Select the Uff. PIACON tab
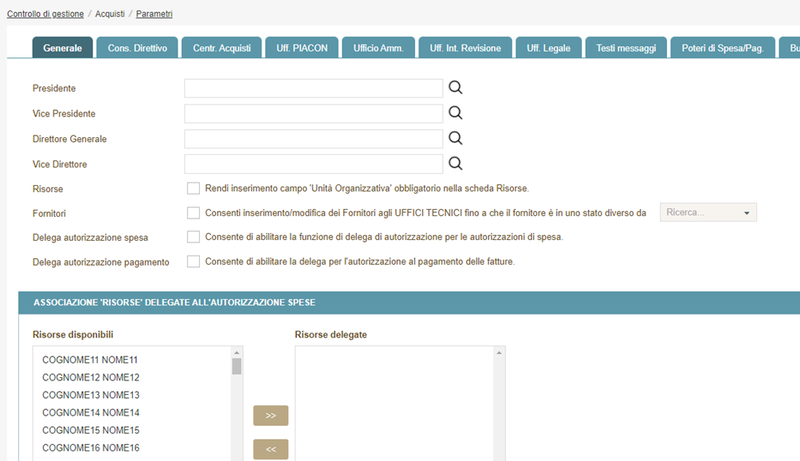This screenshot has height=461, width=800. pos(301,48)
